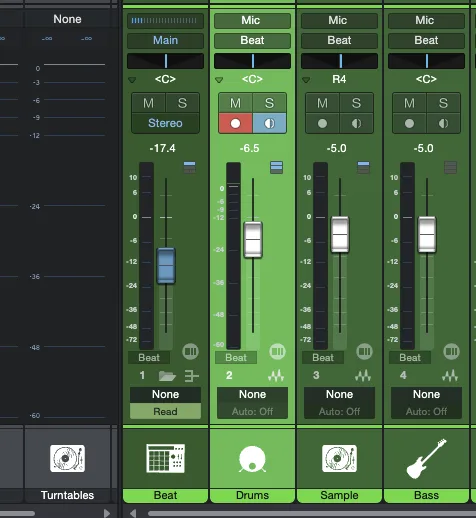The height and width of the screenshot is (518, 476).
Task: Open channel editor button on Sample channel 3
Action: [364, 351]
